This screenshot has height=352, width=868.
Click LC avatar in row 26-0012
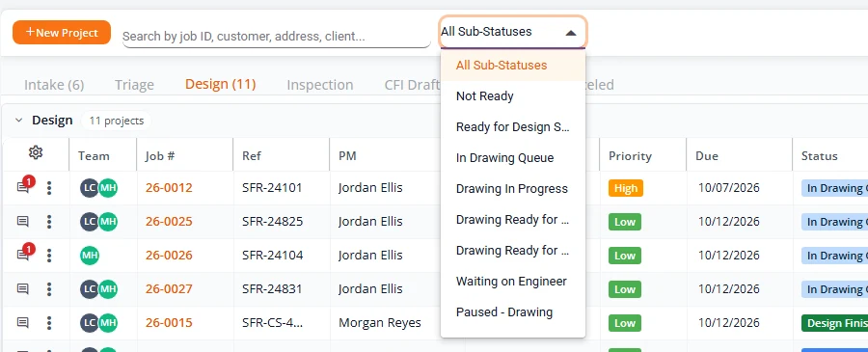coord(89,188)
